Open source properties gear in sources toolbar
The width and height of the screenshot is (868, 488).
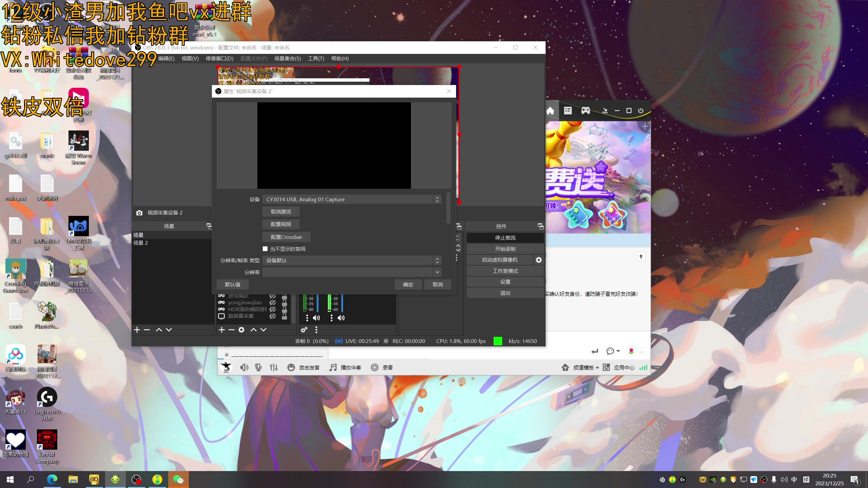click(x=241, y=330)
